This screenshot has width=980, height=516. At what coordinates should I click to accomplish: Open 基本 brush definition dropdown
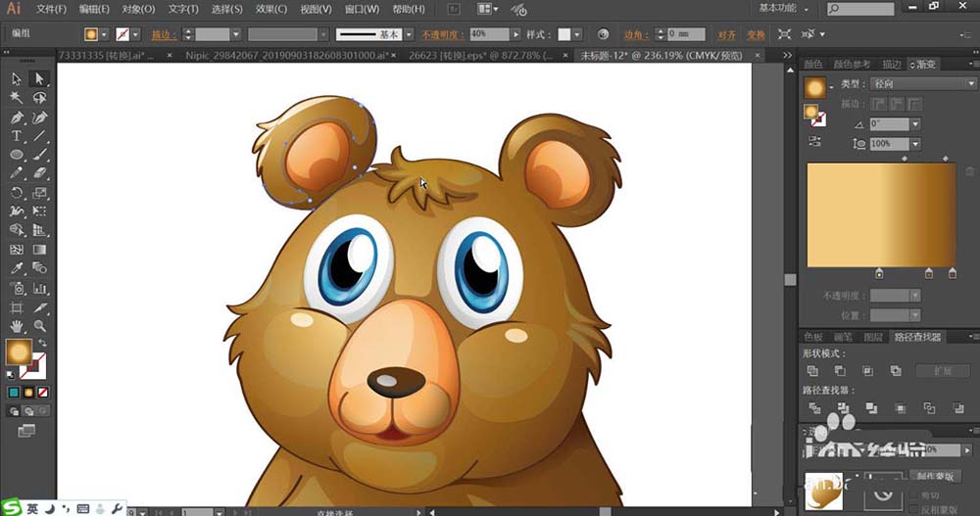(x=409, y=34)
